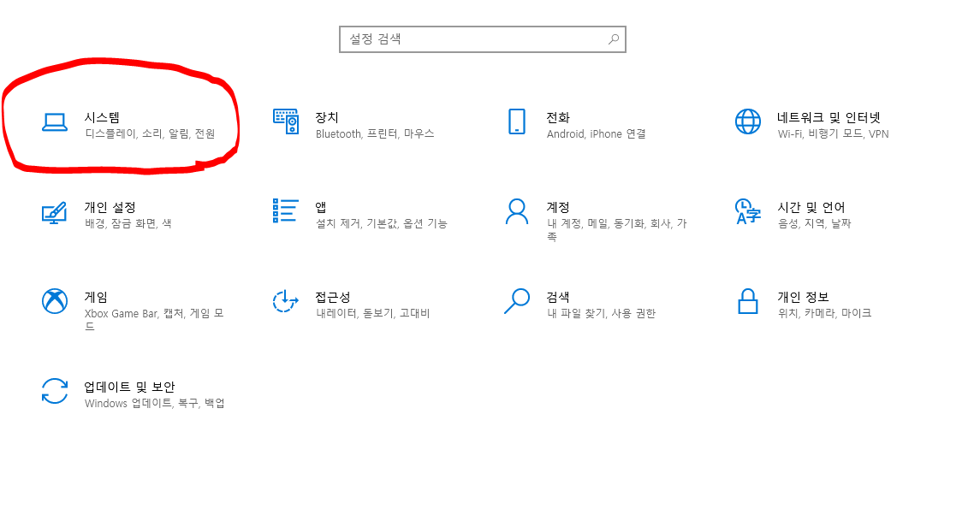Click the 접근성 accessibility icon
Image resolution: width=980 pixels, height=509 pixels.
[x=286, y=301]
